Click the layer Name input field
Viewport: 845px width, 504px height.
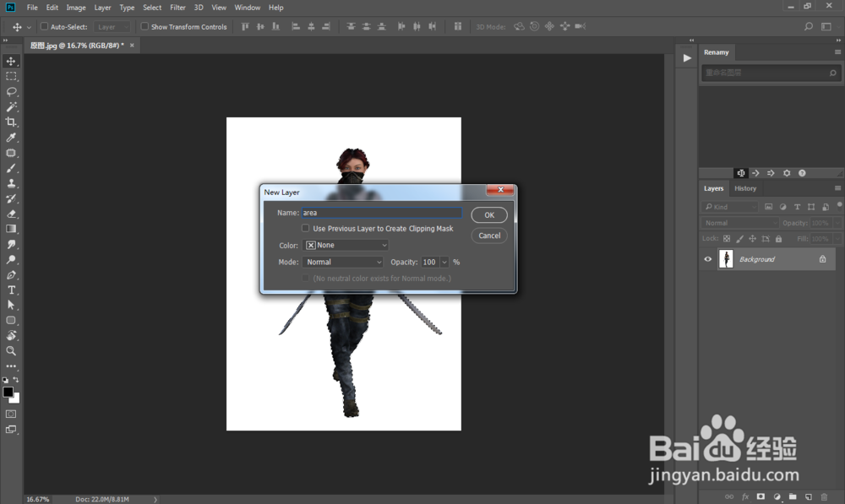coord(382,213)
